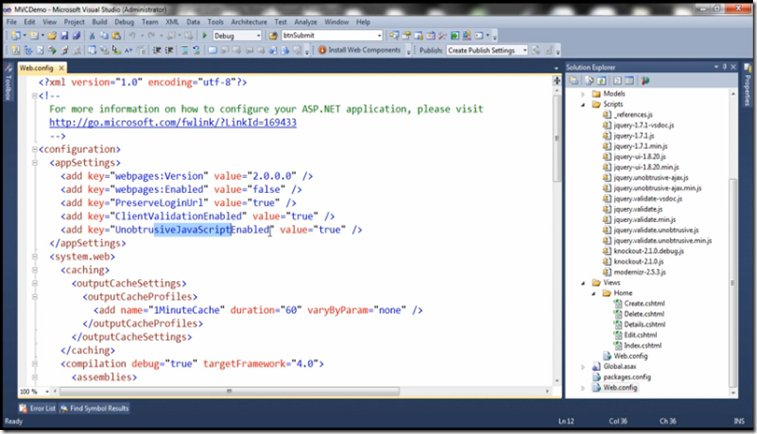Collapse the Scripts folder
Viewport: 757px width, 434px height.
point(583,105)
